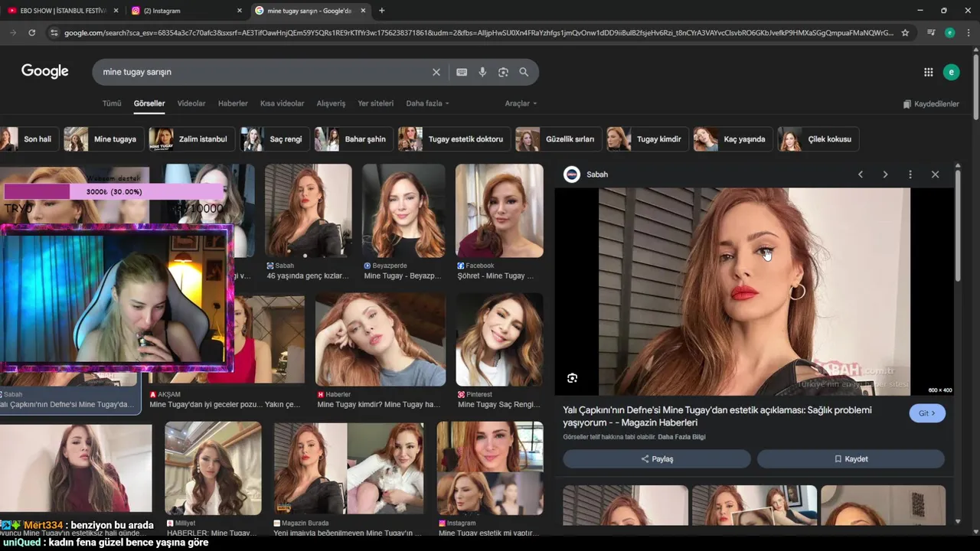Save the image with Kaydet button
The height and width of the screenshot is (551, 980).
click(x=851, y=459)
